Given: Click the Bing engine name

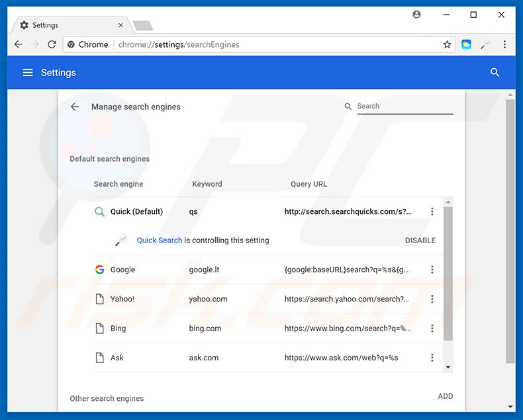Looking at the screenshot, I should [118, 328].
